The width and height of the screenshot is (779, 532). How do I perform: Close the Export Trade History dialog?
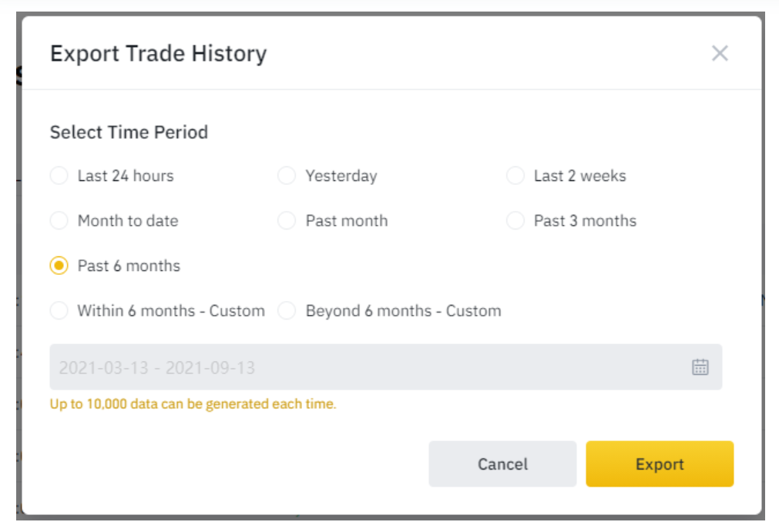point(720,53)
